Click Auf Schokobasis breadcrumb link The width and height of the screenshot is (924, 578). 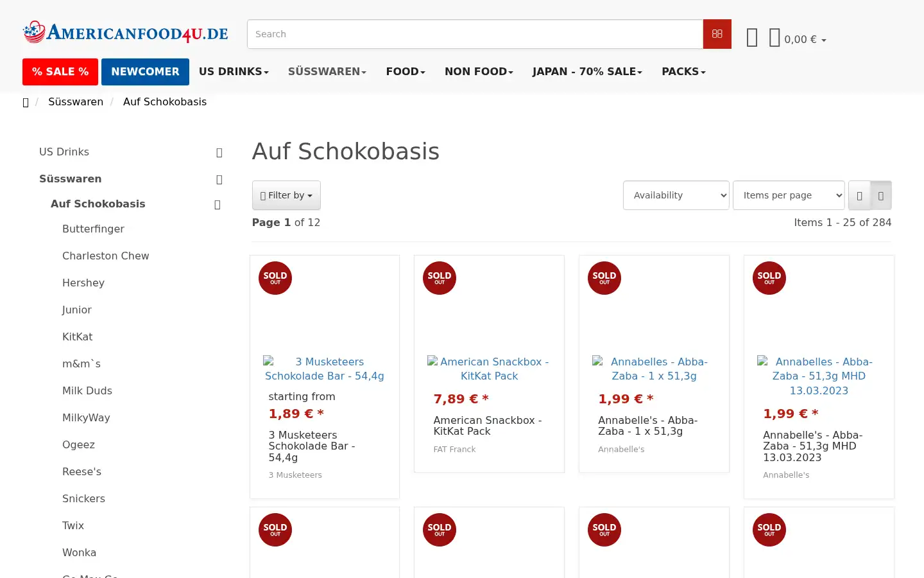[165, 102]
